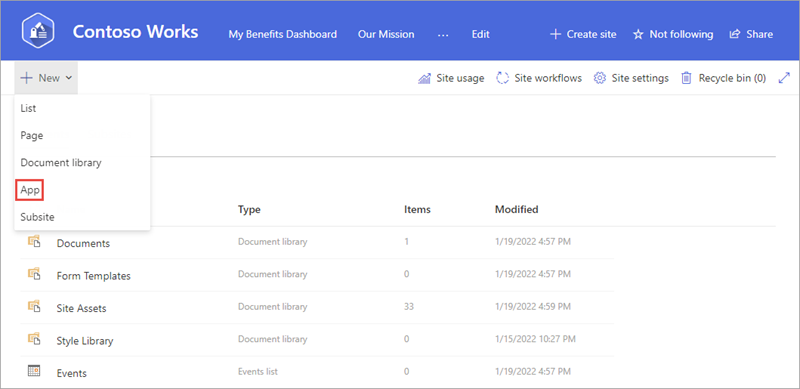Screen dimensions: 800x389
Task: Sort by the Type column header
Action: click(x=249, y=209)
